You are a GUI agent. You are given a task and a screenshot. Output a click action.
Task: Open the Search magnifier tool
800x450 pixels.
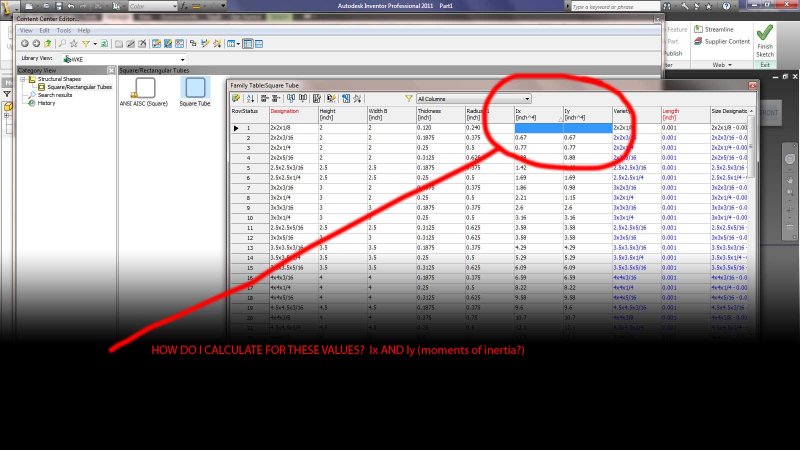coord(62,44)
